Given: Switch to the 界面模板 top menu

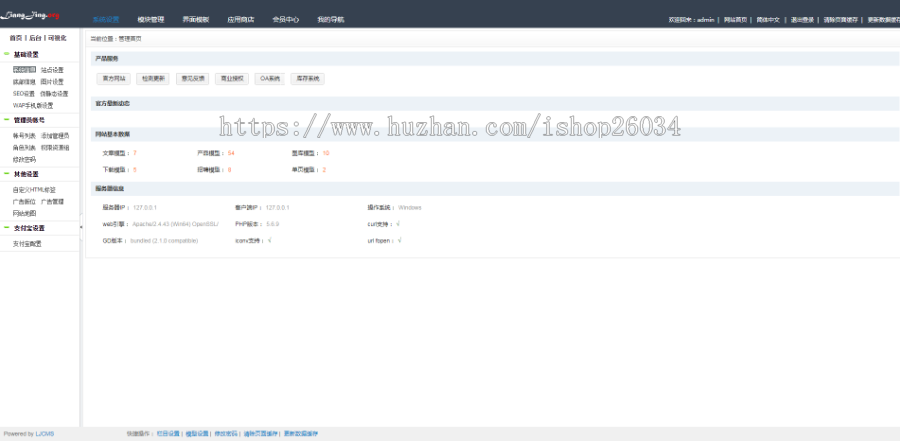Looking at the screenshot, I should 196,19.
